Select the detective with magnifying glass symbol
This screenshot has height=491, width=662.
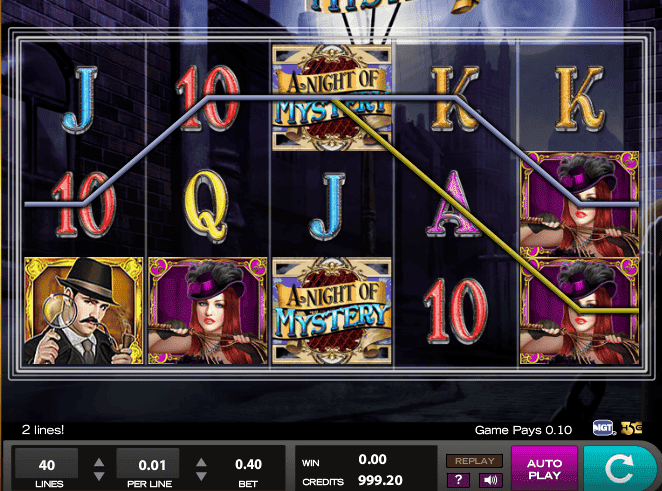(x=84, y=311)
